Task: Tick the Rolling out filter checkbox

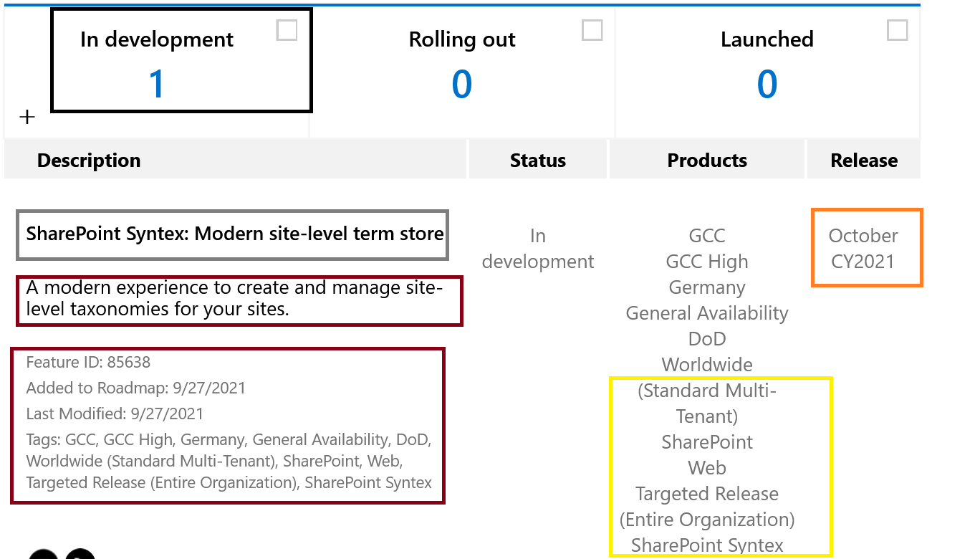Action: tap(592, 30)
